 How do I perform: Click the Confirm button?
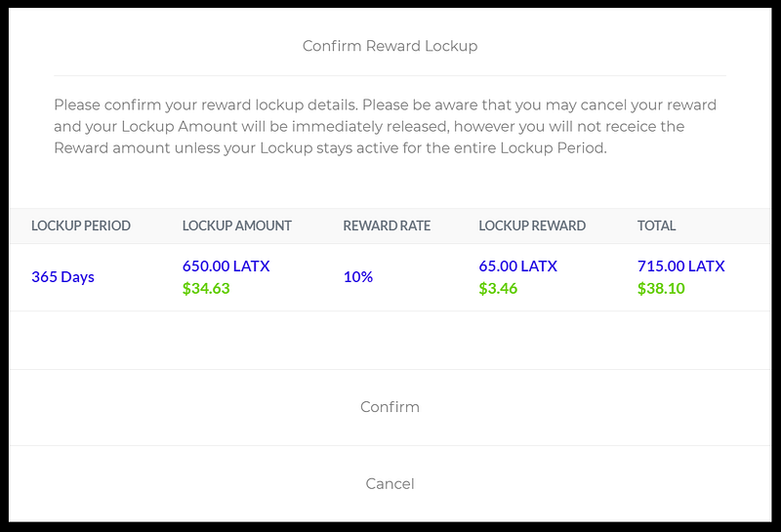click(x=390, y=407)
